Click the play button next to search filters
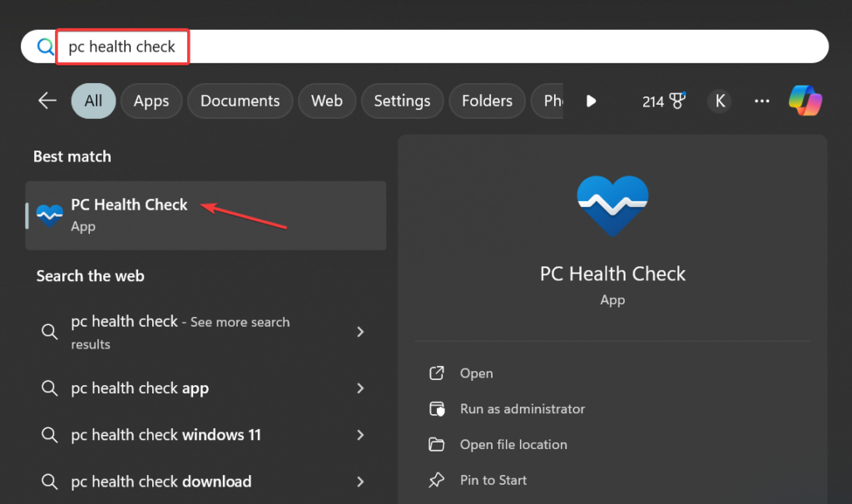The height and width of the screenshot is (504, 852). (x=591, y=101)
